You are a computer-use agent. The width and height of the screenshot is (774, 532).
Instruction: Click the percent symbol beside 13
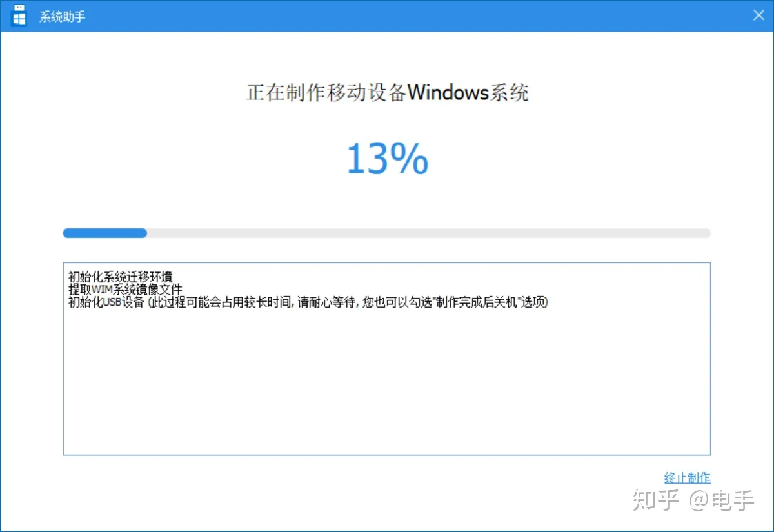coord(408,159)
